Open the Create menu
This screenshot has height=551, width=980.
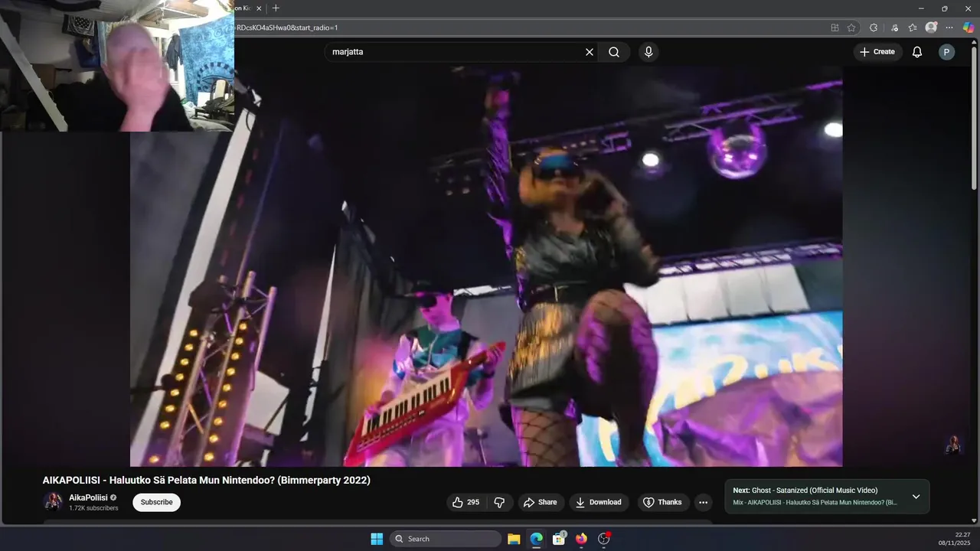[x=877, y=52]
